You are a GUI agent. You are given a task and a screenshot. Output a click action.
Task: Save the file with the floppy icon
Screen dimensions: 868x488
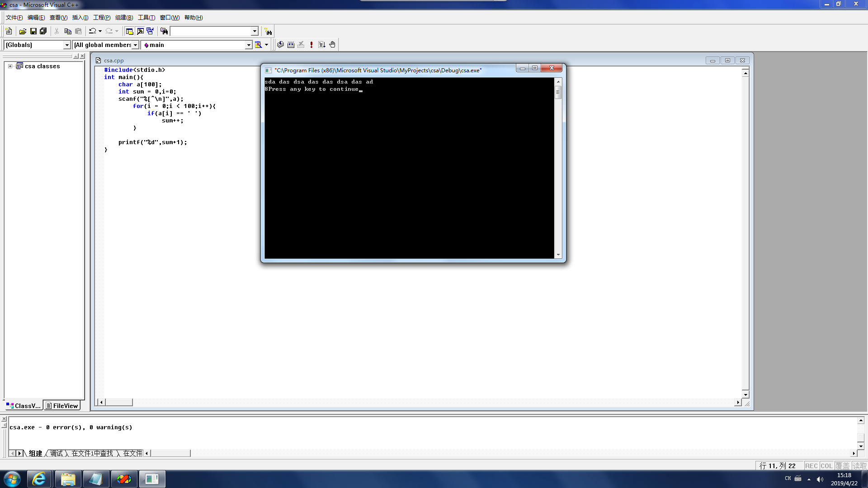coord(33,31)
